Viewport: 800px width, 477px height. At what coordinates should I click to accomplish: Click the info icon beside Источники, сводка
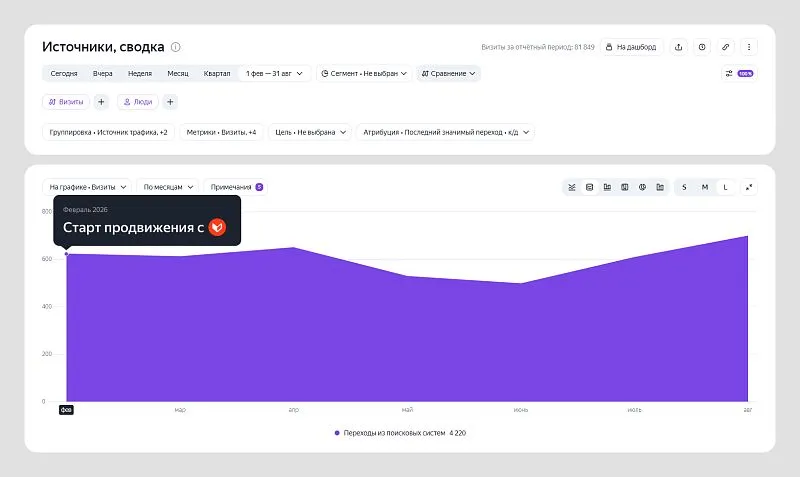(x=176, y=47)
